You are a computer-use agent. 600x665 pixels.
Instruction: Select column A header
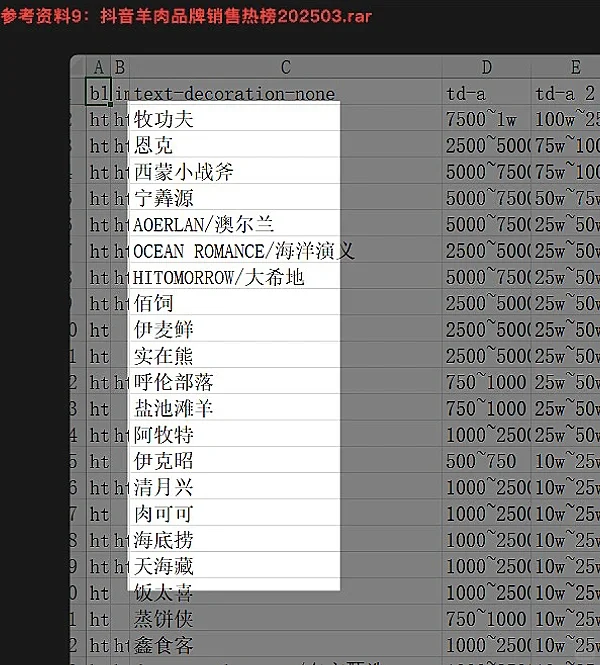99,67
